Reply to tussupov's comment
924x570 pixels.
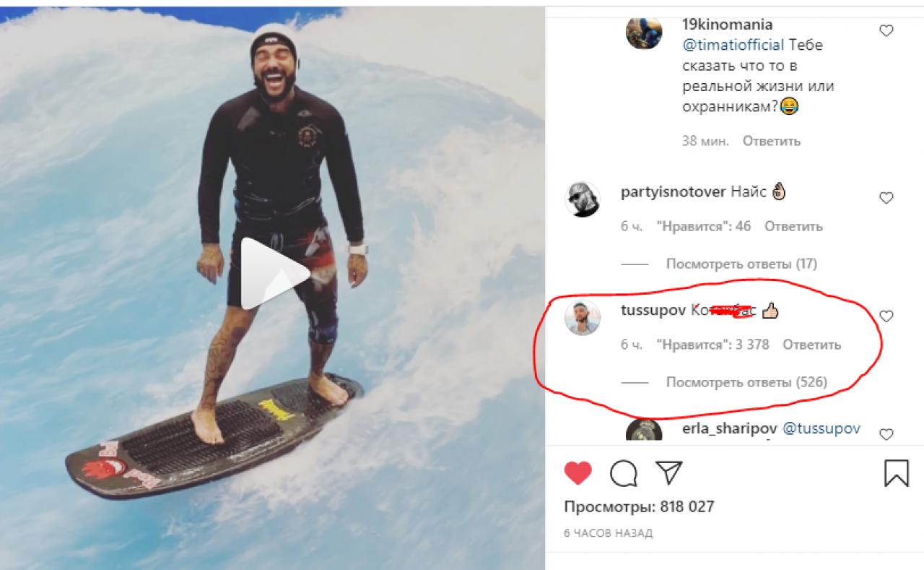[811, 345]
